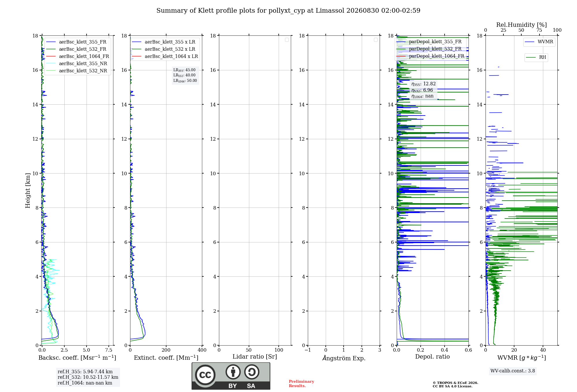Click the empty legend box in Lidar ratio plot
577x392 pixels.
point(287,40)
